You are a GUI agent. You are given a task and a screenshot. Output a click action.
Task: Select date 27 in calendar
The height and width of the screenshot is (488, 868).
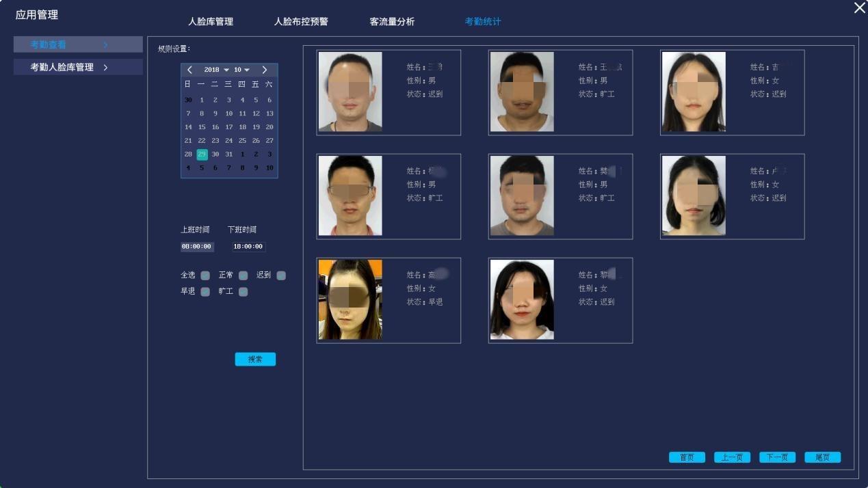pyautogui.click(x=269, y=141)
